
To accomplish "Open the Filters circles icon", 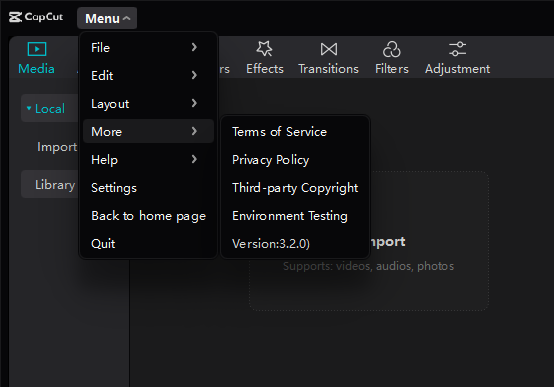I will [391, 49].
